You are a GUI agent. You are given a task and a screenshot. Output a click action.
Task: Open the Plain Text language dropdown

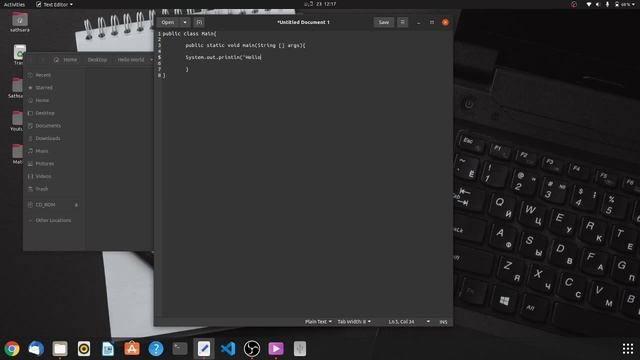[318, 322]
